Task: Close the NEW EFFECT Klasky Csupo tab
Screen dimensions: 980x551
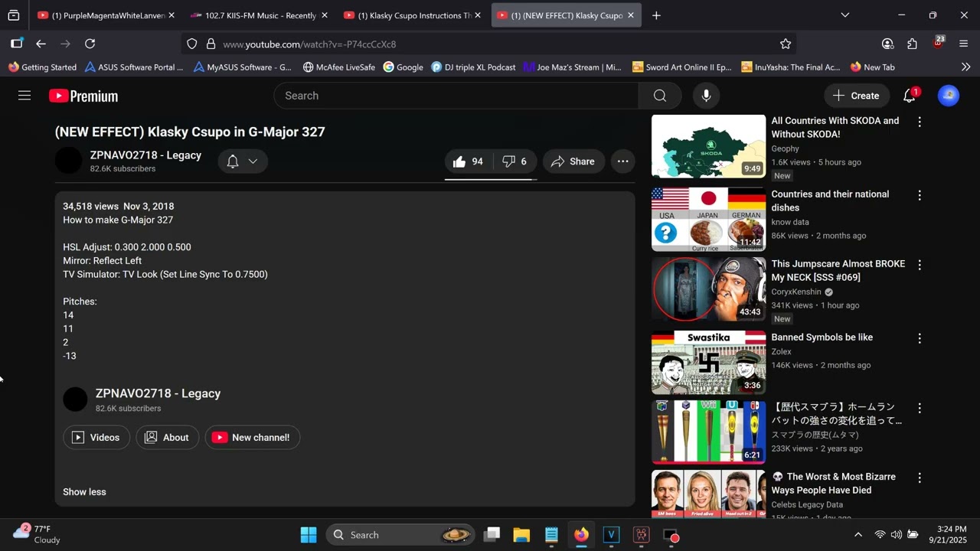Action: point(631,15)
